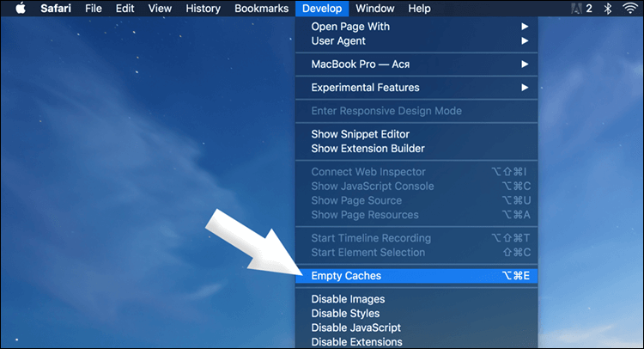This screenshot has height=349, width=644.
Task: Choose Show Page Source
Action: point(416,200)
